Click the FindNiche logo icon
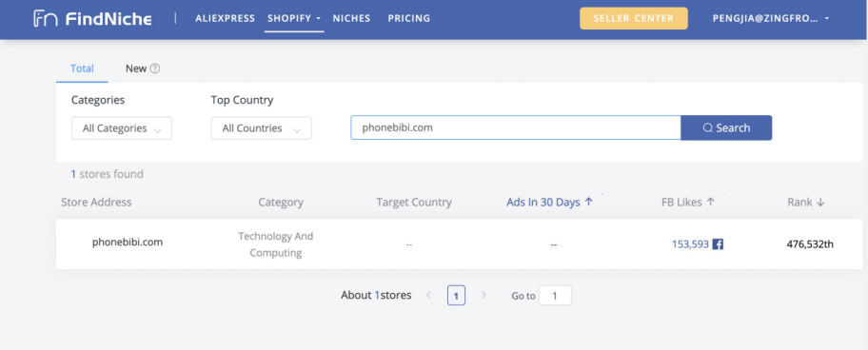Viewport: 868px width, 350px height. 46,18
